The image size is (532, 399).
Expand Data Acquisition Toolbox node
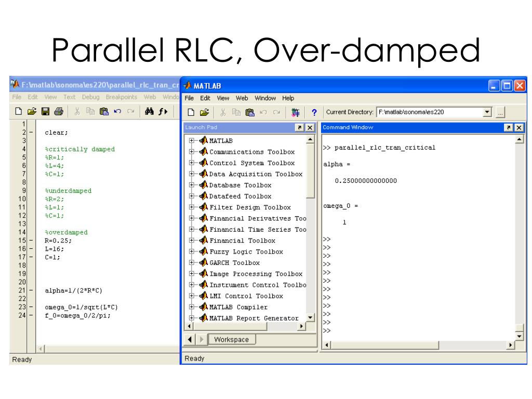[192, 174]
